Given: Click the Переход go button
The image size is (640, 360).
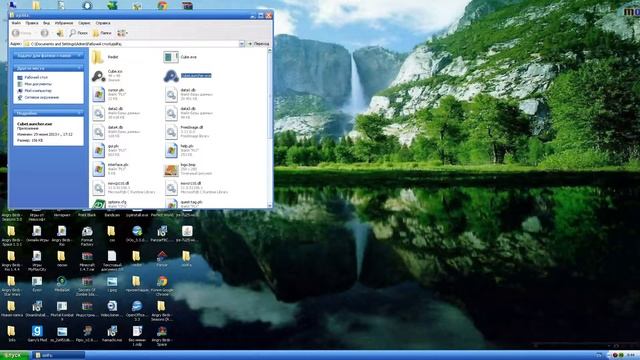Looking at the screenshot, I should coord(259,44).
